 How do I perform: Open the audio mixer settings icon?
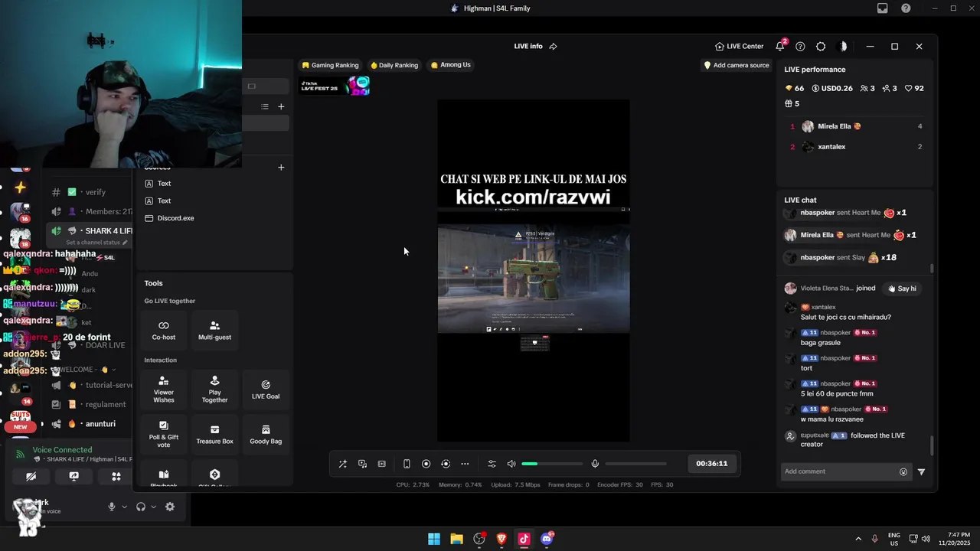(x=492, y=464)
